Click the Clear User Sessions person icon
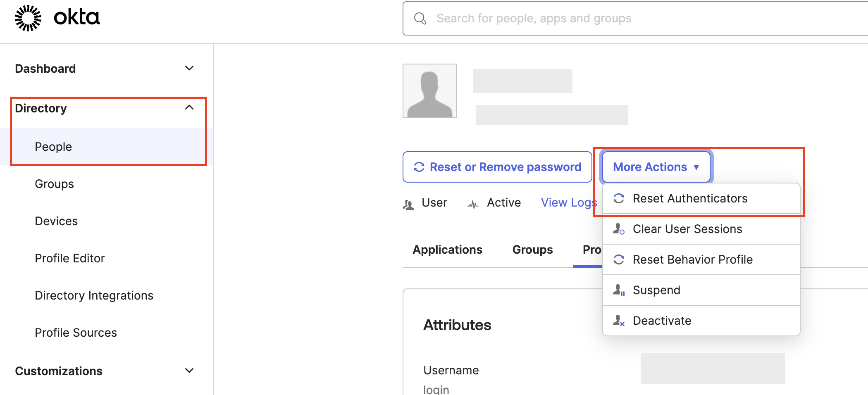868x395 pixels. click(x=619, y=229)
